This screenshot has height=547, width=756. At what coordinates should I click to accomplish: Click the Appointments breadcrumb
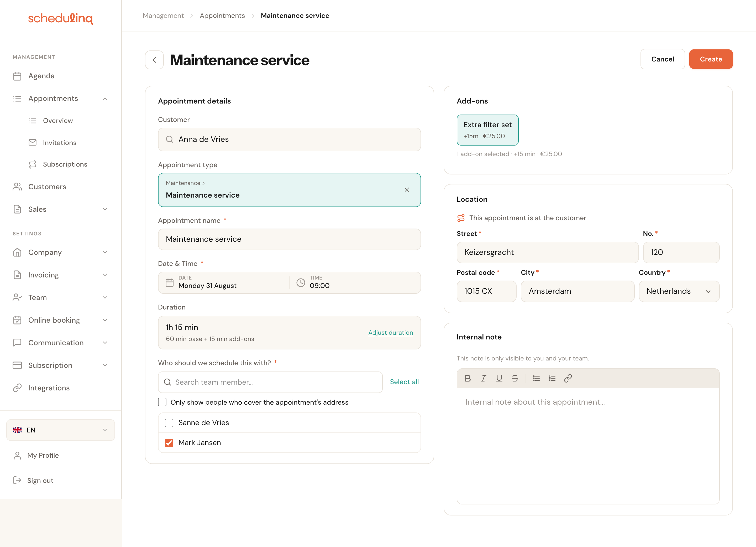click(x=222, y=16)
